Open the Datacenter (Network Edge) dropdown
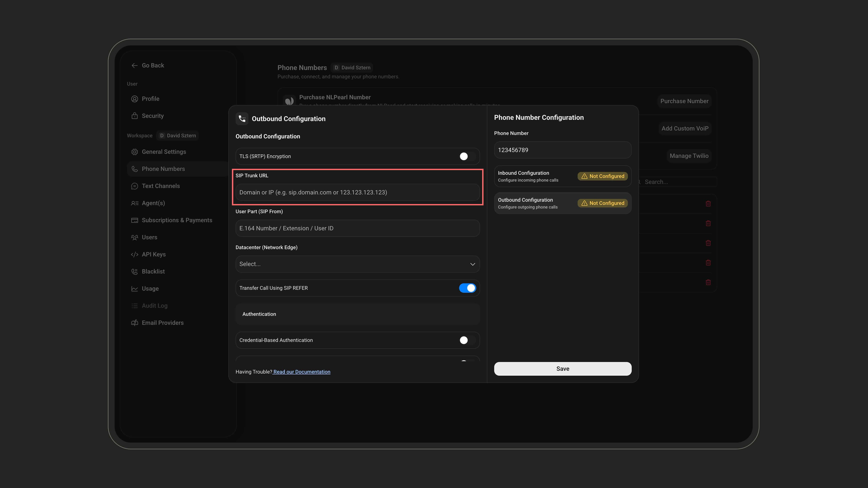868x488 pixels. pos(358,264)
